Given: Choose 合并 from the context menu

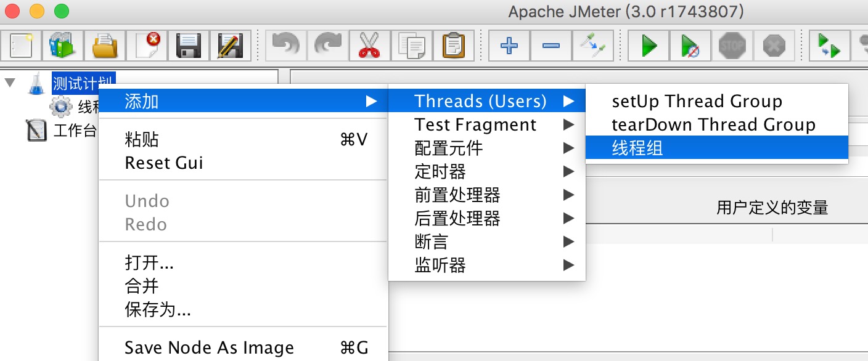Looking at the screenshot, I should [x=244, y=286].
